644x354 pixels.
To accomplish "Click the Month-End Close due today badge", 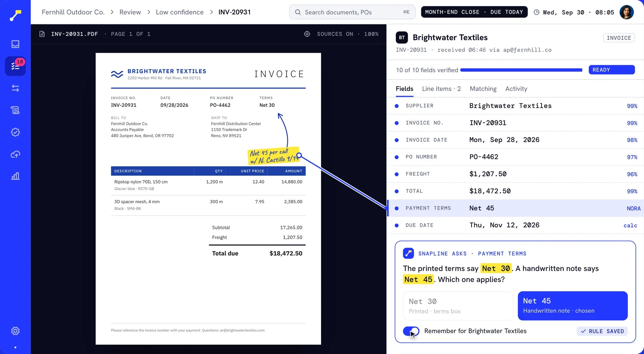I will pos(474,12).
